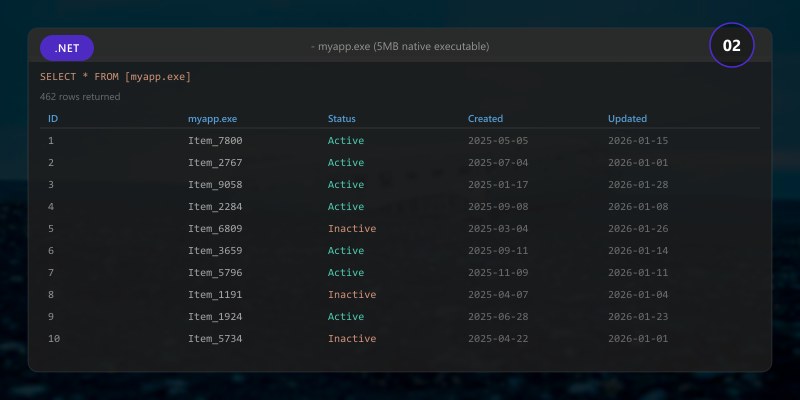Select cell Item_6809

tap(215, 228)
